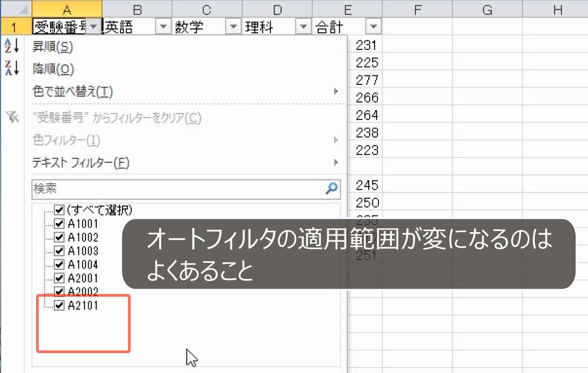
Task: Click the cell showing 264
Action: pyautogui.click(x=365, y=114)
